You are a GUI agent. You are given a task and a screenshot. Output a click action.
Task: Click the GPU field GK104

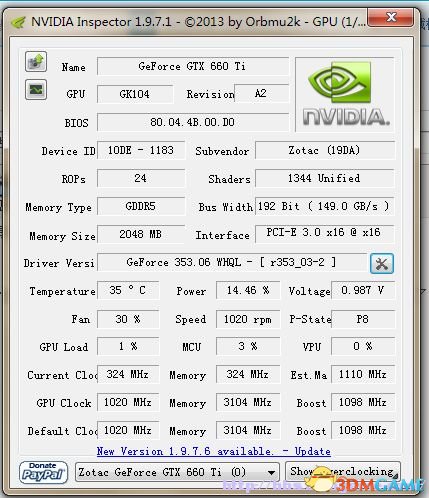pos(135,94)
